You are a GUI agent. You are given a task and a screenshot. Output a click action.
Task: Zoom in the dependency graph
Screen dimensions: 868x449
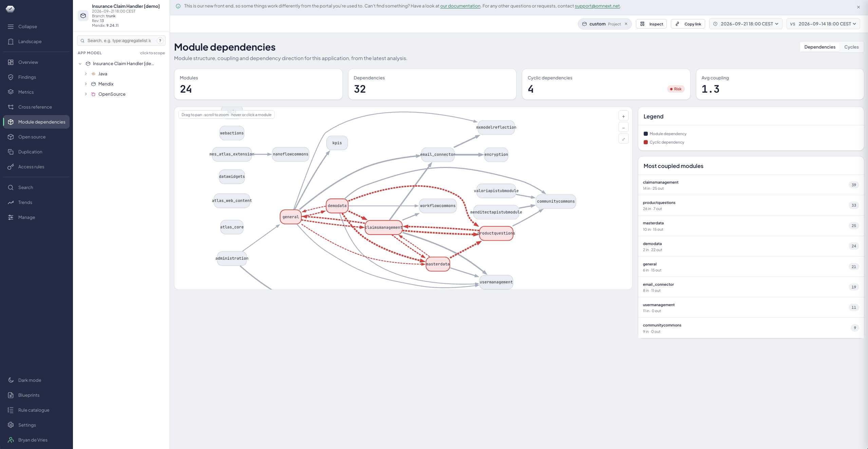pyautogui.click(x=623, y=116)
